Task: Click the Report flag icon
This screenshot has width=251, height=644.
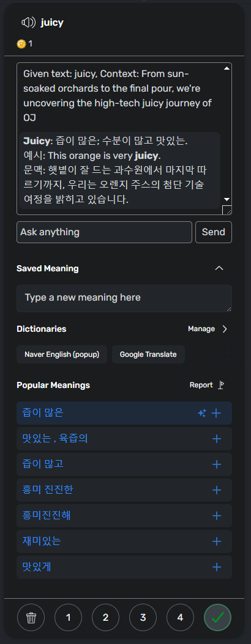Action: [x=221, y=385]
